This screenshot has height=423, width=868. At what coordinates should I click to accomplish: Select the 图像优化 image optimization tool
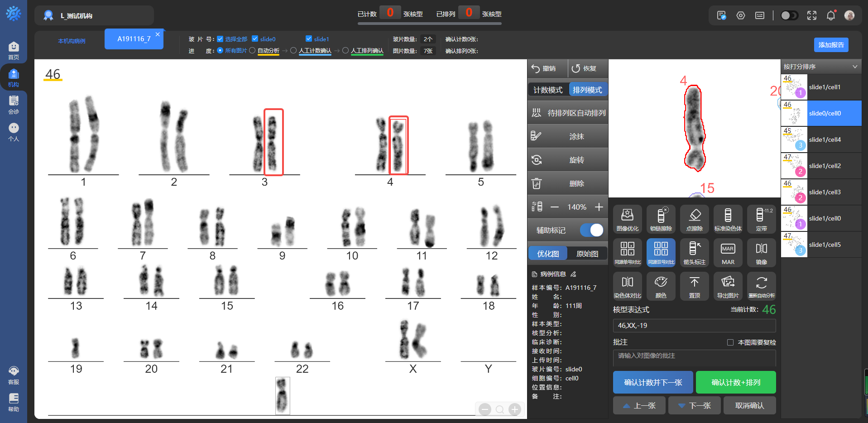(627, 219)
